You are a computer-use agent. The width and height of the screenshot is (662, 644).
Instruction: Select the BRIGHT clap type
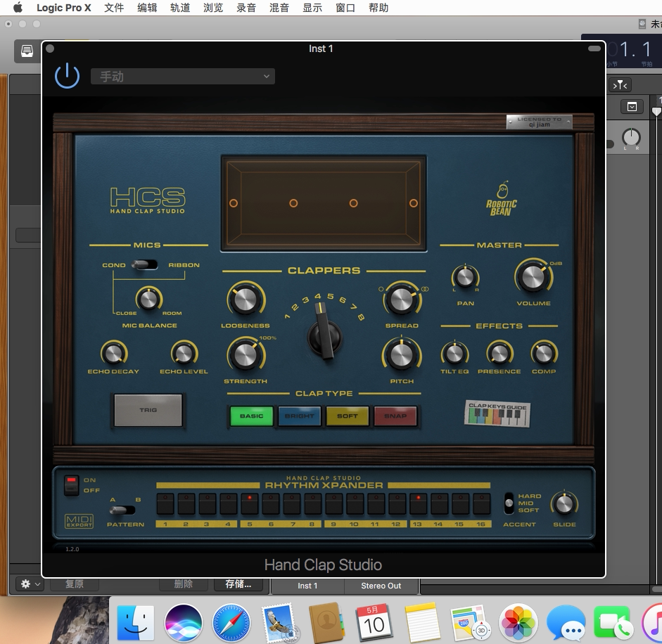299,416
